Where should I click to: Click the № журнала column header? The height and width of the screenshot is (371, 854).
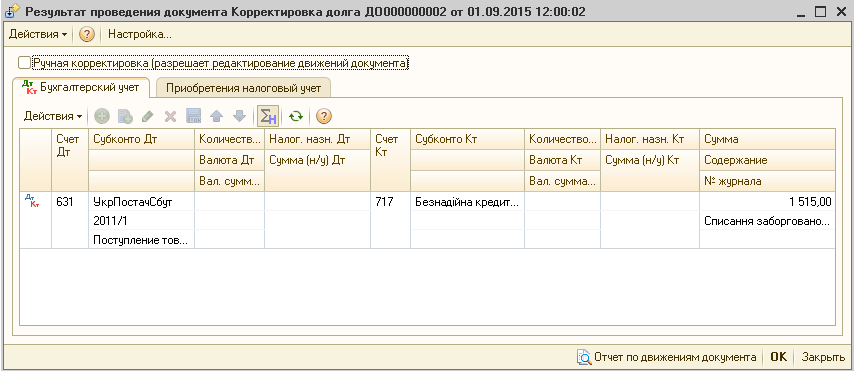click(767, 181)
